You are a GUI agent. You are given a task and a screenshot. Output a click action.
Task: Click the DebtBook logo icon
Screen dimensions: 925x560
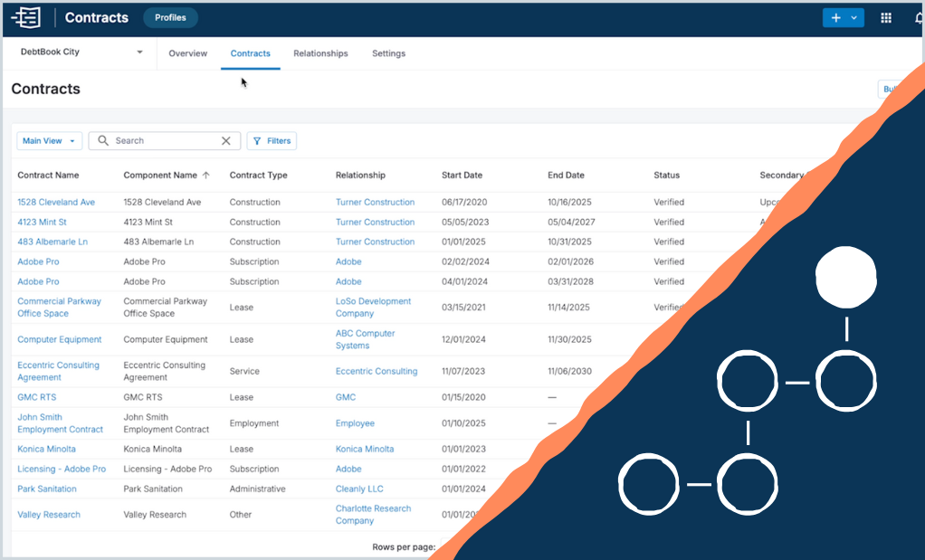(x=26, y=17)
